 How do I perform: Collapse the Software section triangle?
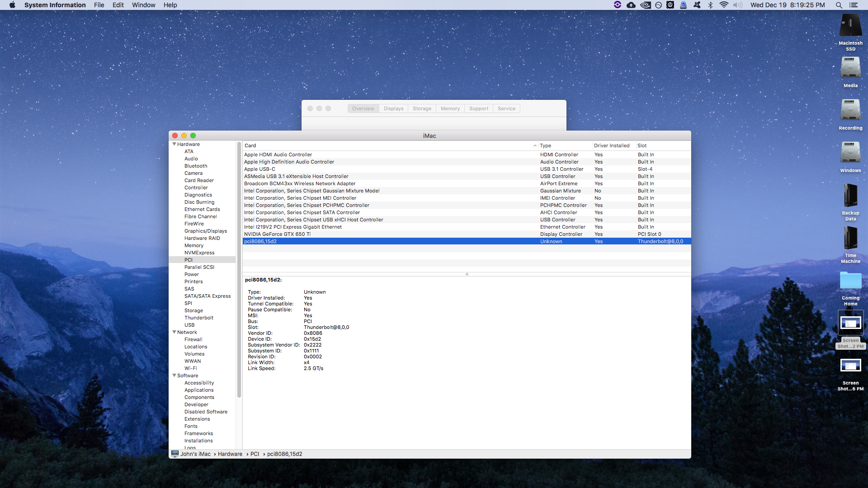click(x=174, y=375)
